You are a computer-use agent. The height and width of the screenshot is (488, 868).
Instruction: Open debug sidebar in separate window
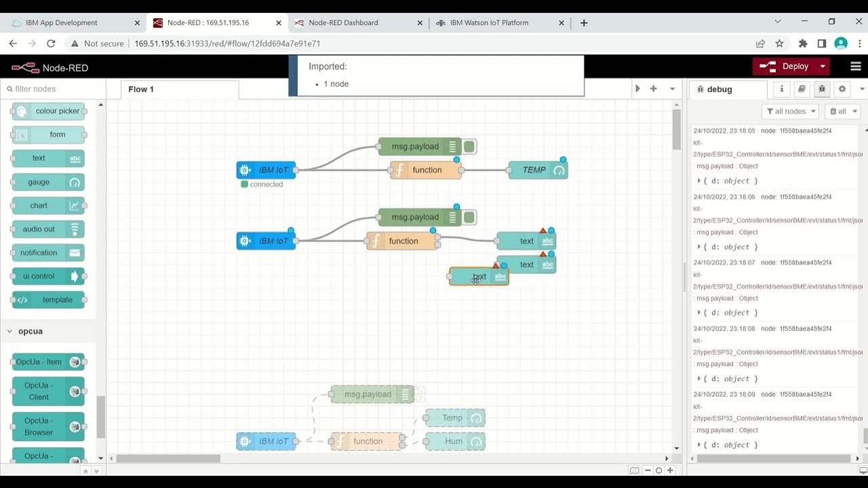[x=863, y=470]
